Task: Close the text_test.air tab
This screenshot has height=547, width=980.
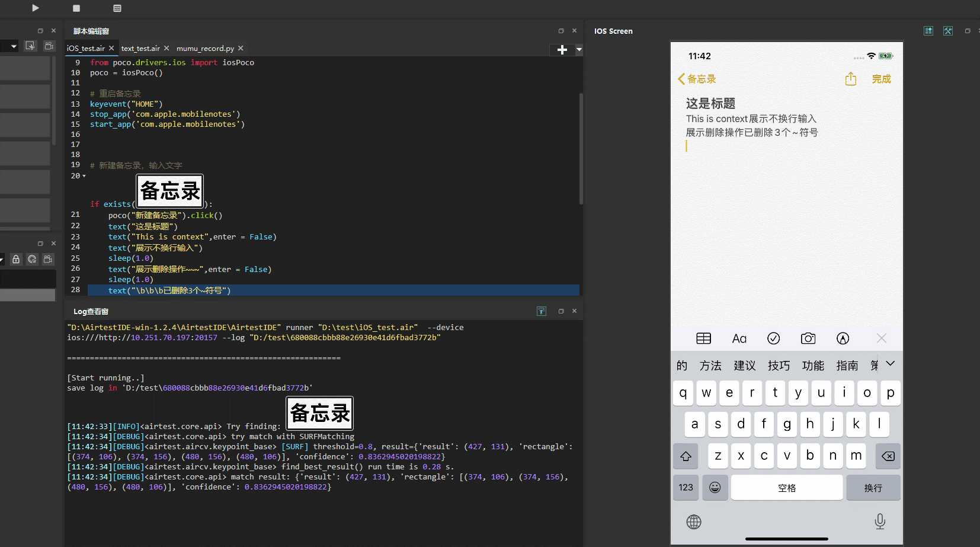Action: [x=166, y=48]
